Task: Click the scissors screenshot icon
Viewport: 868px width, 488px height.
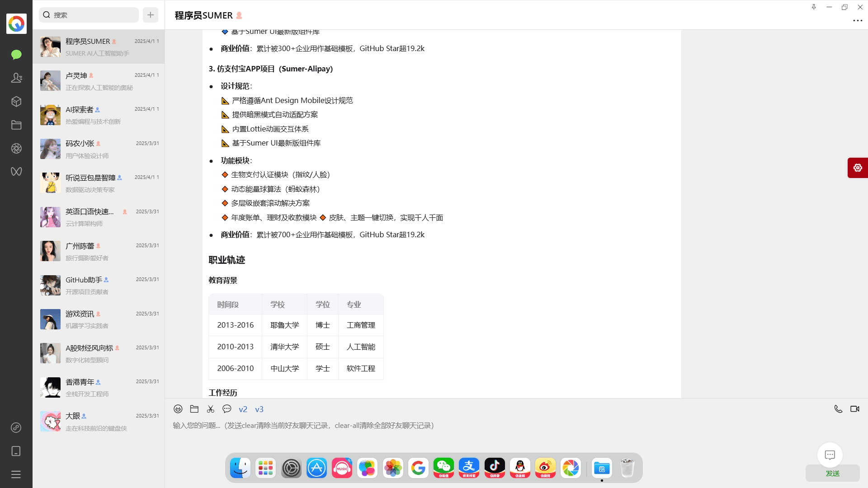Action: (x=211, y=409)
